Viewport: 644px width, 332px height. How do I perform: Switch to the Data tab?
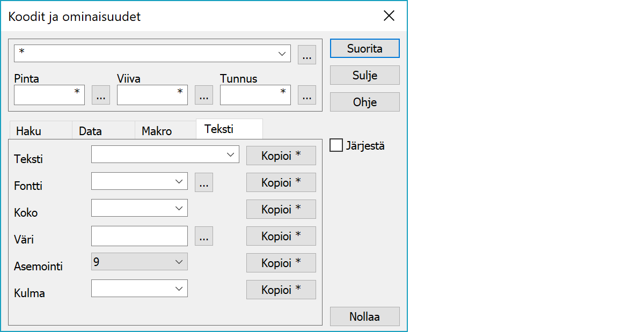(90, 131)
